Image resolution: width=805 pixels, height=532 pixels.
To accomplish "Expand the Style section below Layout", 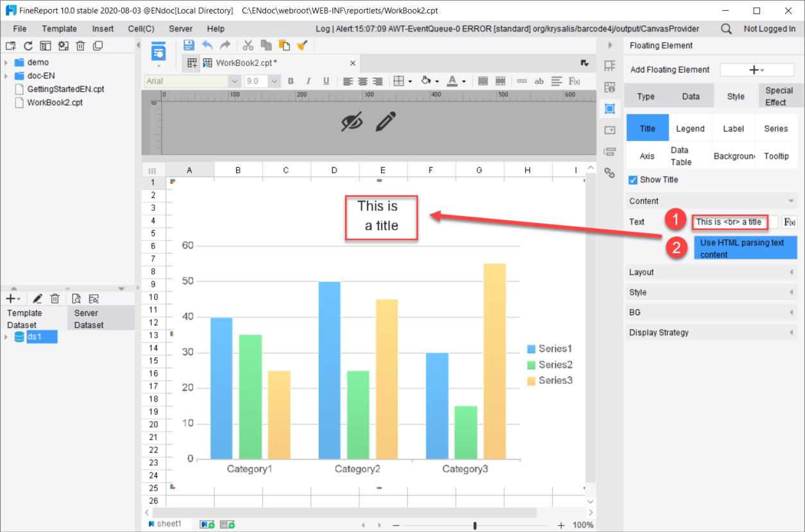I will pyautogui.click(x=711, y=292).
